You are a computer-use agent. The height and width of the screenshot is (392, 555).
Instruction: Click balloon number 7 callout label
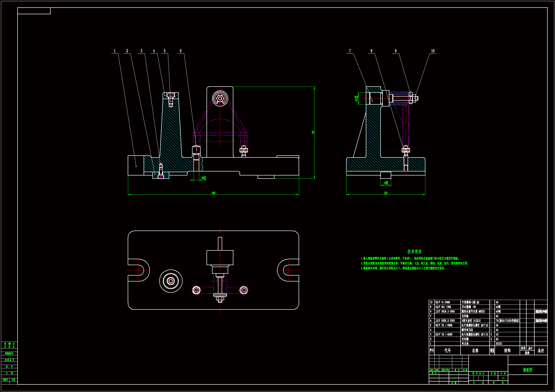click(350, 51)
